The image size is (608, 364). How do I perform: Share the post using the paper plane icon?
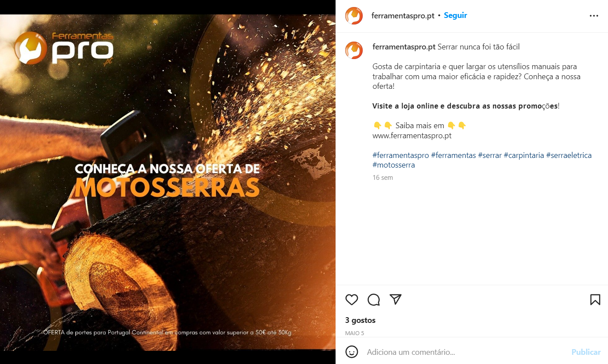pos(396,299)
